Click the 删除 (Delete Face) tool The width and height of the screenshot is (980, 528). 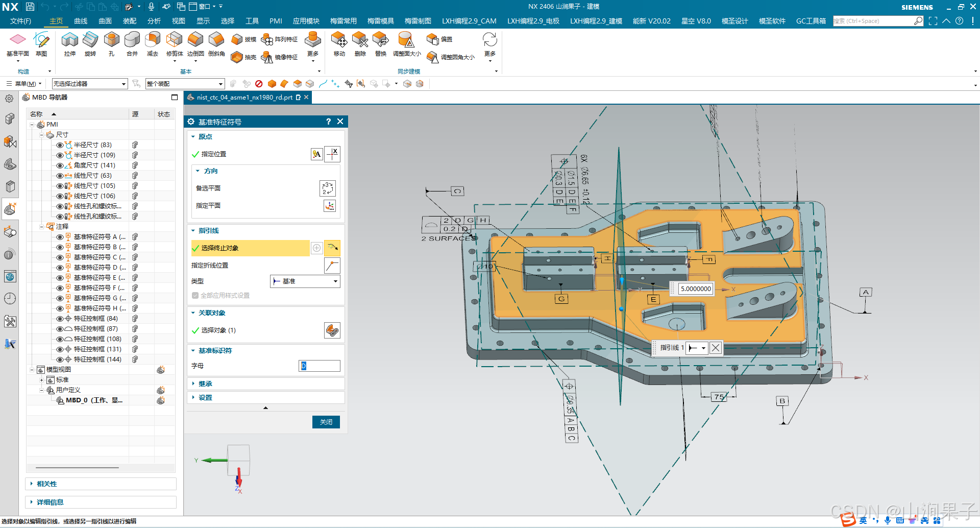pos(360,44)
